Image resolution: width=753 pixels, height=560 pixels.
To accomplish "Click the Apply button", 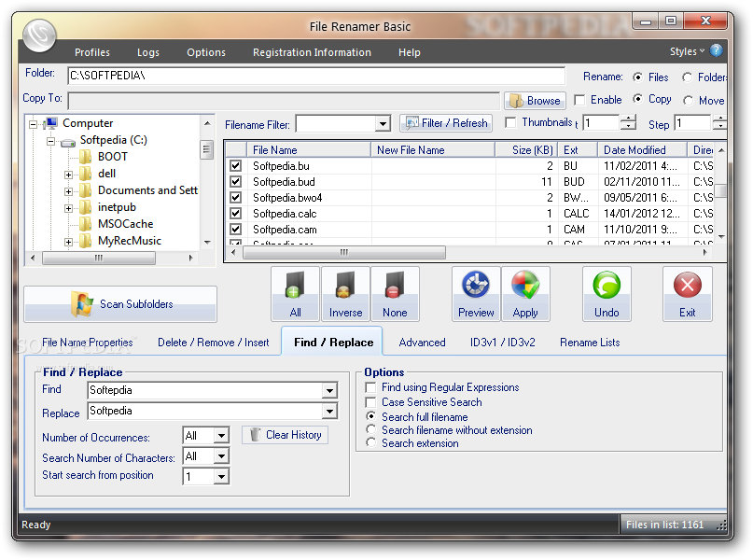I will click(x=525, y=294).
